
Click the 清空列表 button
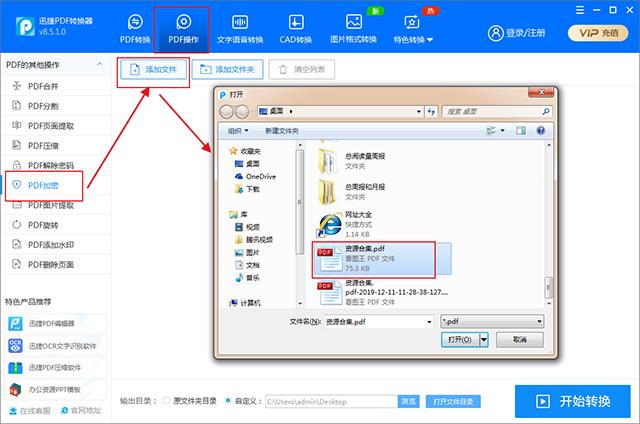(x=302, y=70)
